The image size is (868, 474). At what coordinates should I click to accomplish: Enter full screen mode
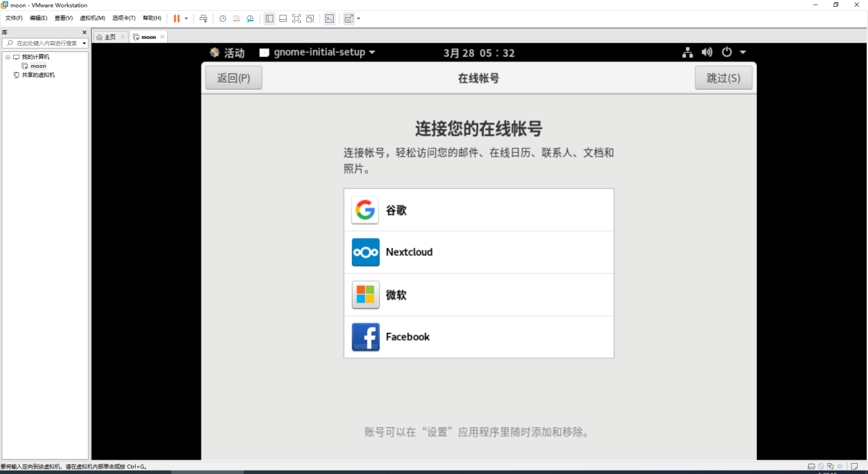click(x=297, y=18)
